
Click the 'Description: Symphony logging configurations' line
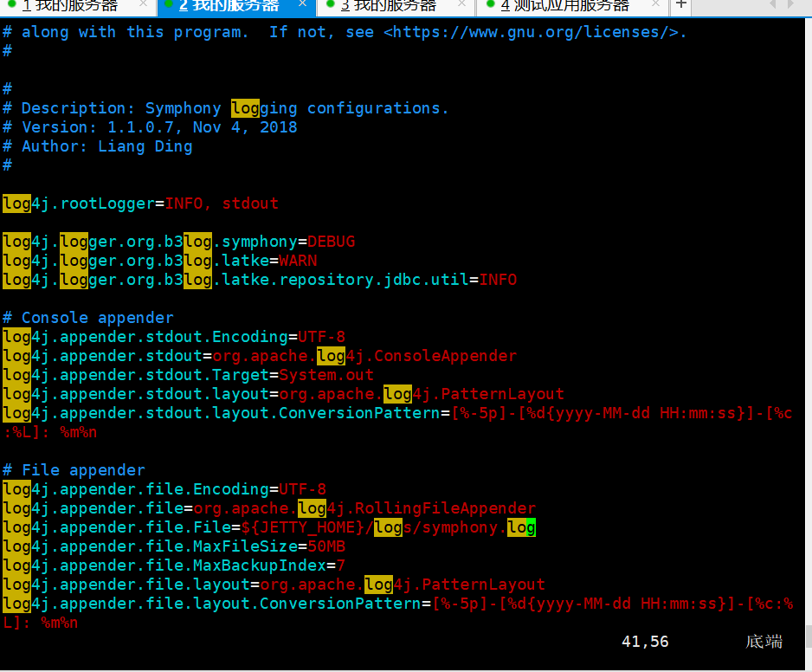pos(225,108)
